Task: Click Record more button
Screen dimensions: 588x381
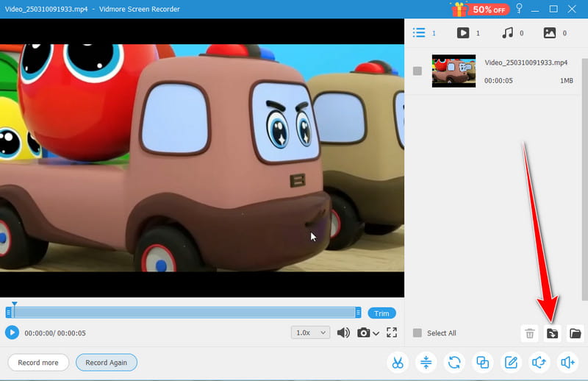Action: point(38,363)
